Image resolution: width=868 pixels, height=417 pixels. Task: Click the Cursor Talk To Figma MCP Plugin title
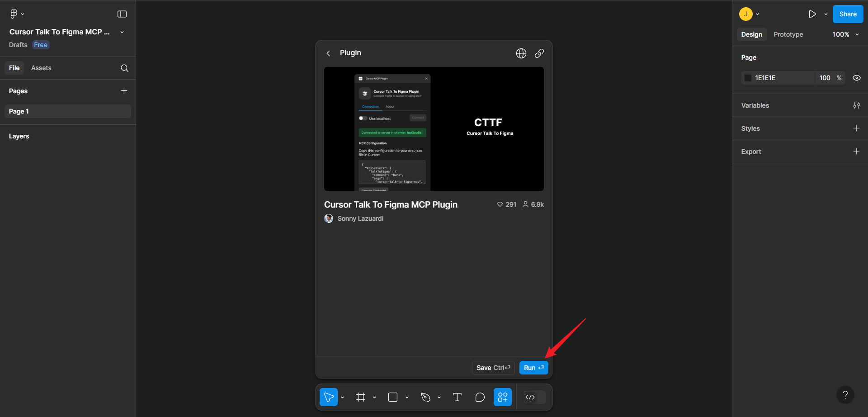pyautogui.click(x=391, y=204)
